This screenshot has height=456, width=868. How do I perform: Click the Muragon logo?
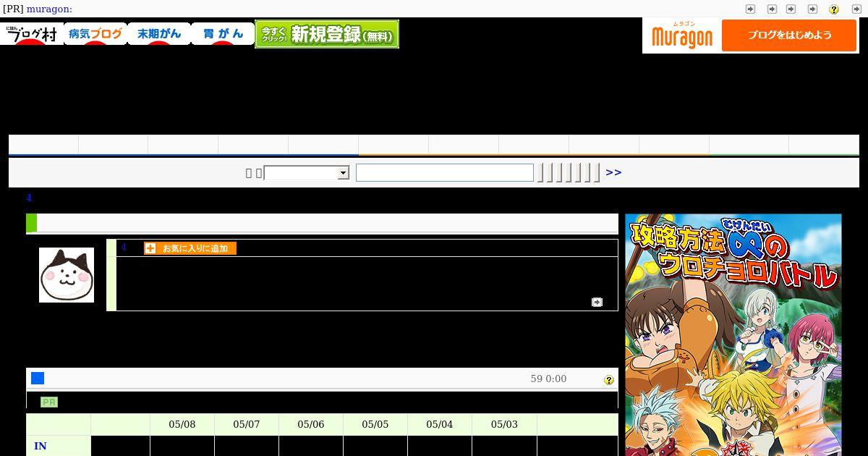tap(681, 35)
